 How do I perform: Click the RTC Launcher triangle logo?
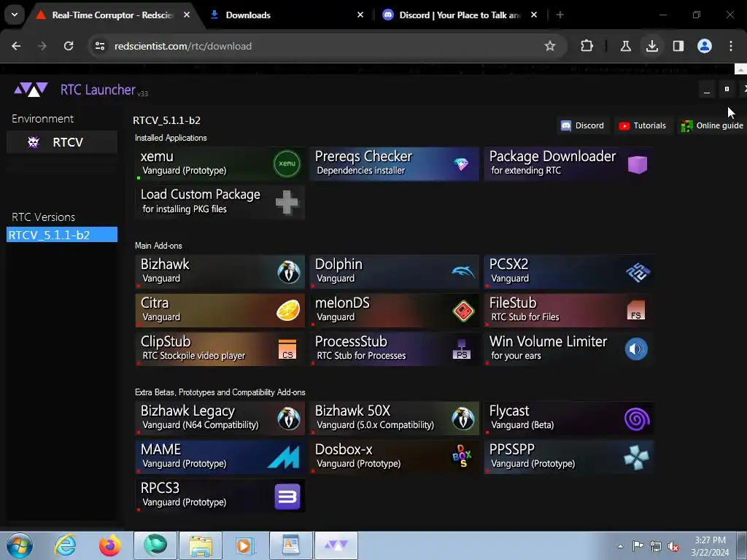pos(31,89)
